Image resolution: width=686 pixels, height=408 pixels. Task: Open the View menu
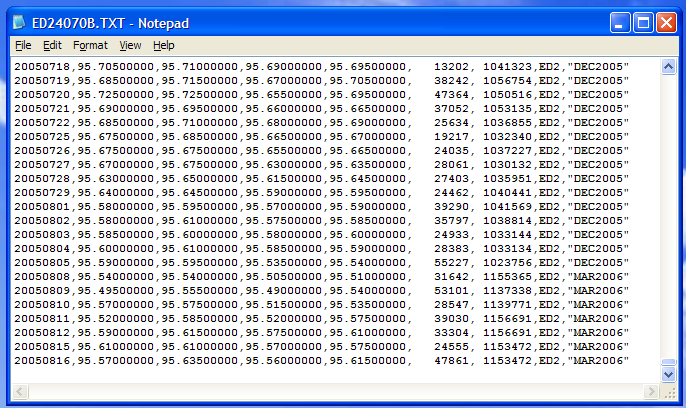(130, 45)
